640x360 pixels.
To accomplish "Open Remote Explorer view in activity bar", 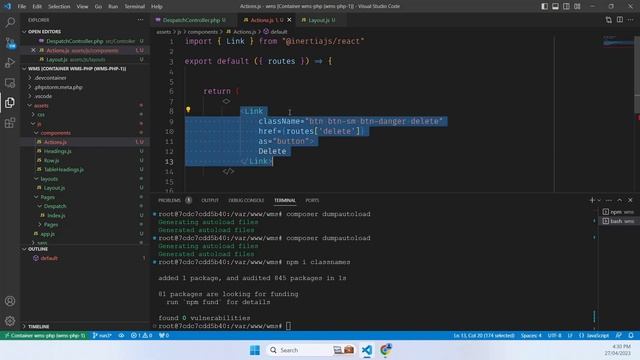I will coord(10,83).
